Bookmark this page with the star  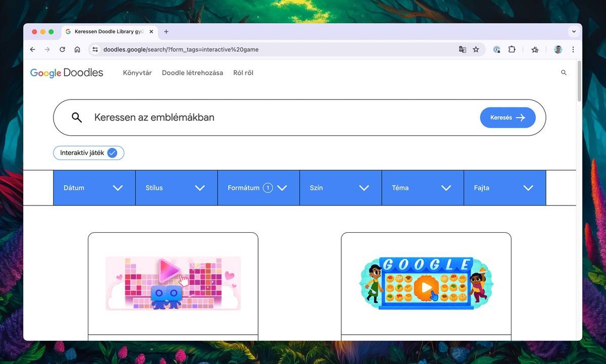pos(476,49)
